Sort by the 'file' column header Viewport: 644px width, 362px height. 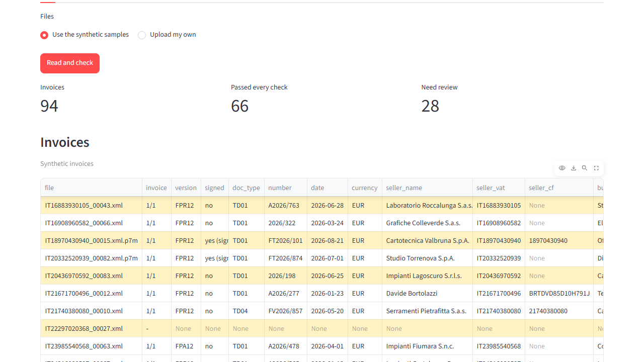point(91,188)
